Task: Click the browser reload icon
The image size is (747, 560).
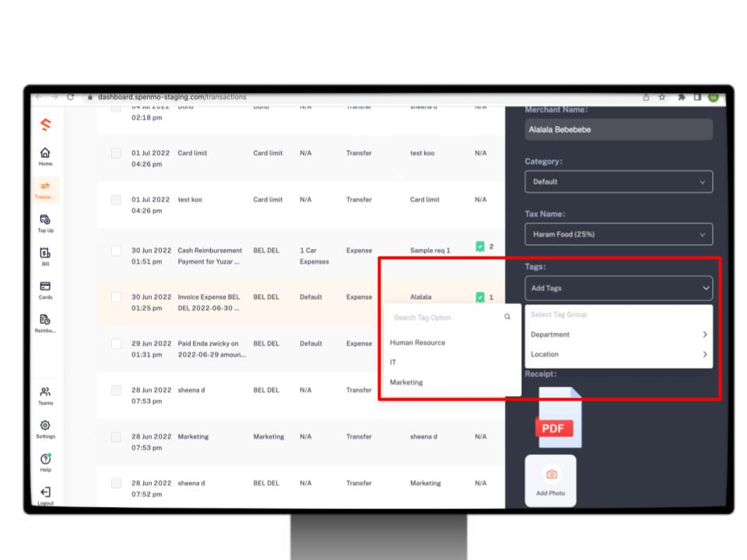Action: [x=71, y=96]
